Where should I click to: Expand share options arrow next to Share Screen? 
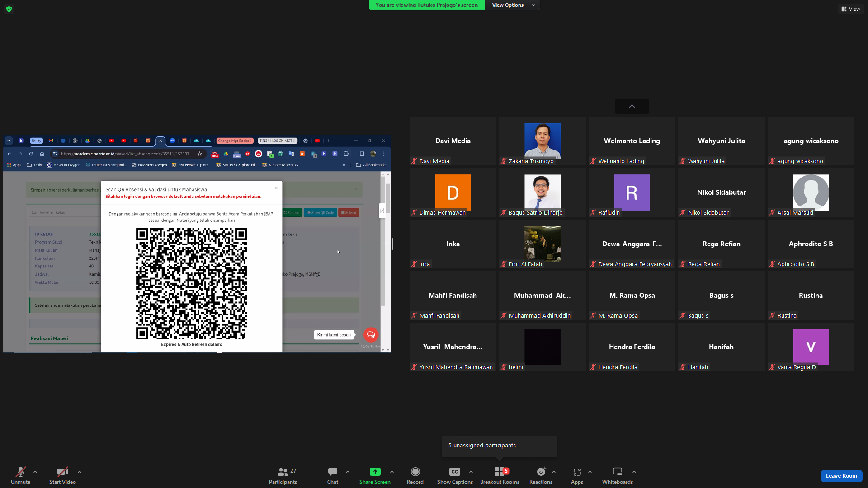pyautogui.click(x=392, y=472)
